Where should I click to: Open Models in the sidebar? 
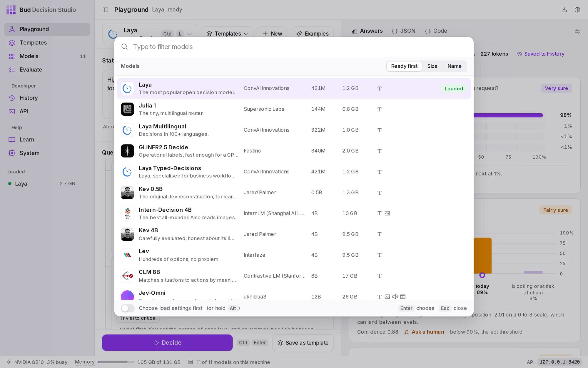click(x=47, y=56)
